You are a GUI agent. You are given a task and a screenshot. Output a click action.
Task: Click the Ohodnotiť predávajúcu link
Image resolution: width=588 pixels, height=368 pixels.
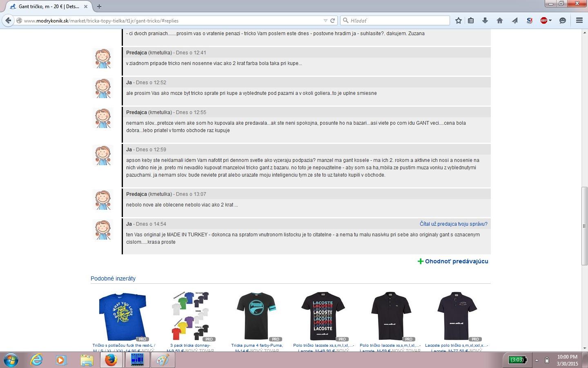456,261
